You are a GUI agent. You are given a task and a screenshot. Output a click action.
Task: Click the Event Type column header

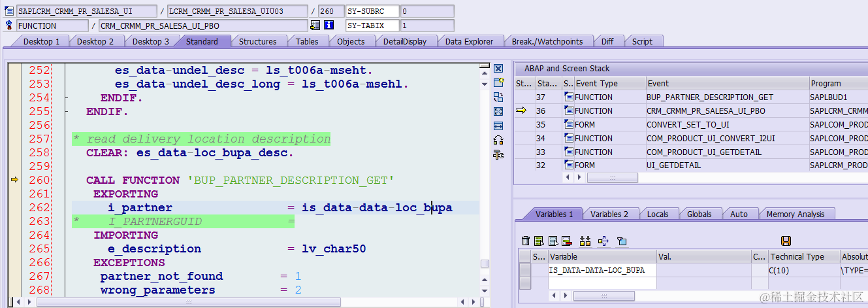click(x=609, y=83)
